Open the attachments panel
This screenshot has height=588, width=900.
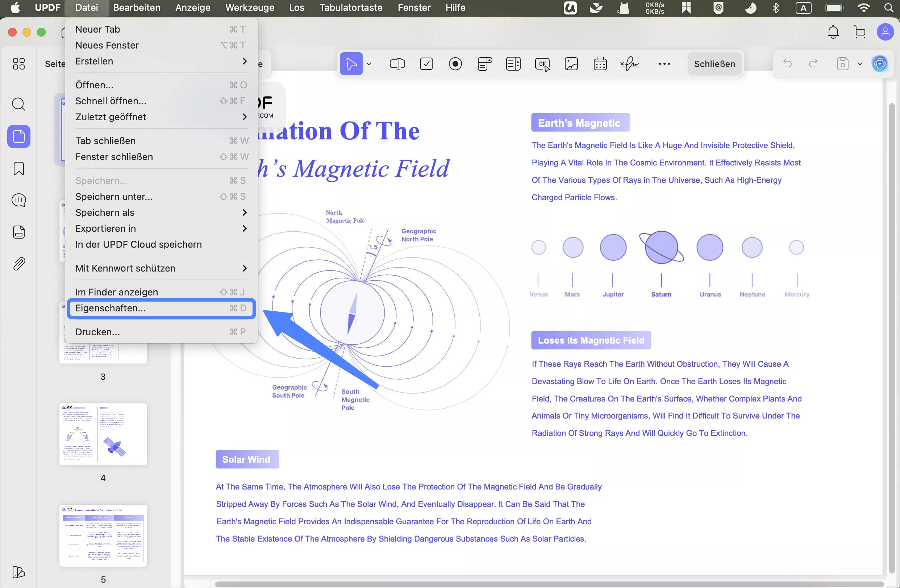tap(18, 263)
